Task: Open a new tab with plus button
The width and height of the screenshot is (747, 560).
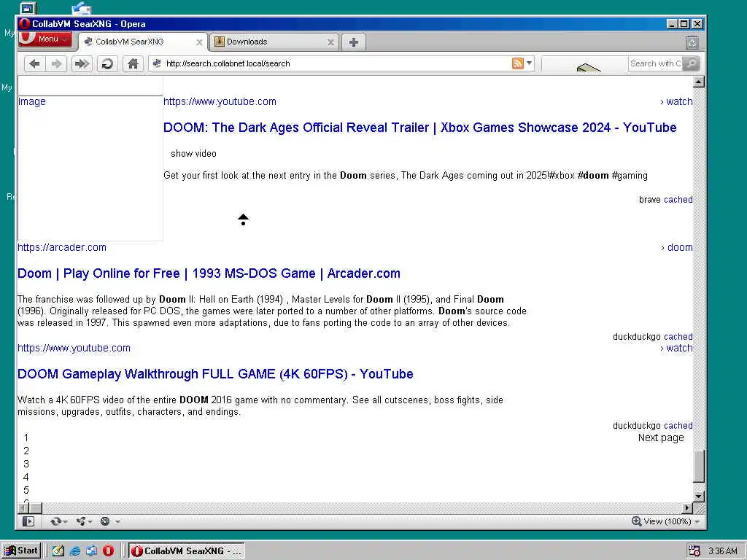Action: click(x=354, y=42)
